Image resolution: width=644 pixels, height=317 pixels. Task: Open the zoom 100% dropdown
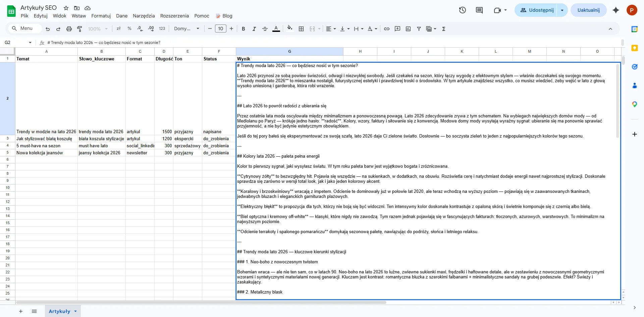tap(98, 29)
